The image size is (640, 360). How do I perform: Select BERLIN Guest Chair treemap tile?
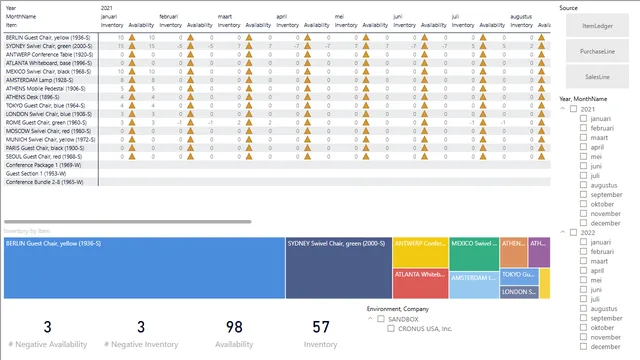[x=144, y=268]
